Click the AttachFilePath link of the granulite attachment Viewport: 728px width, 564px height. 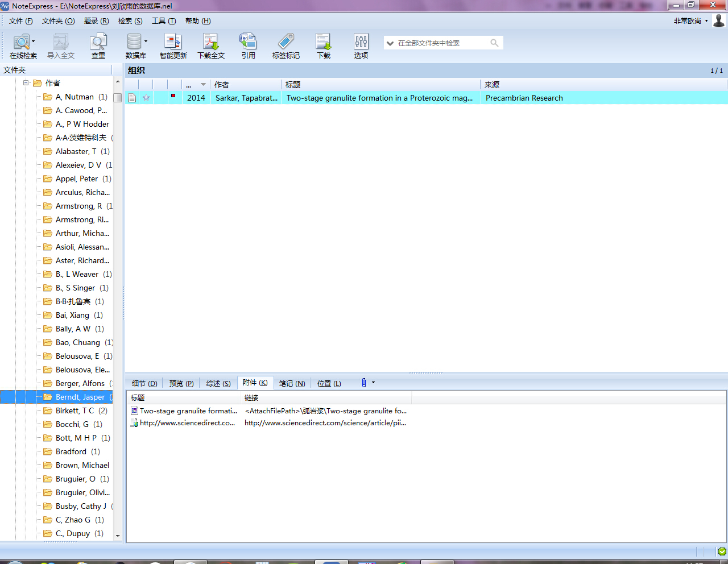click(326, 410)
